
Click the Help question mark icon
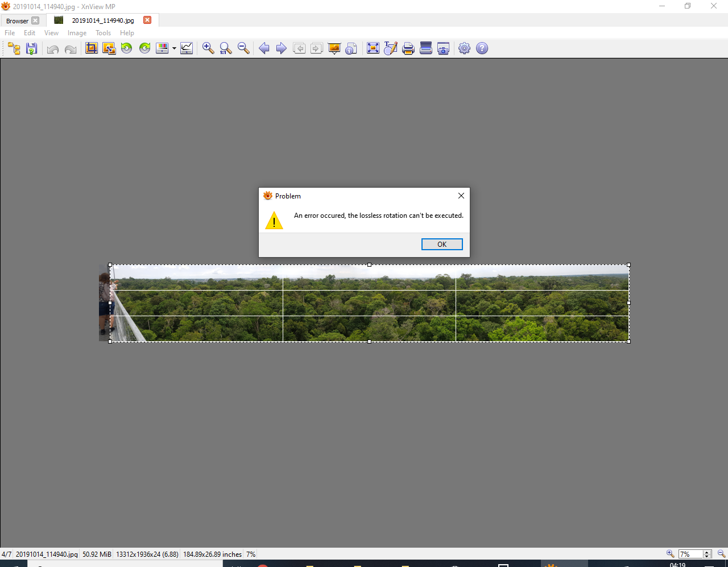click(482, 48)
